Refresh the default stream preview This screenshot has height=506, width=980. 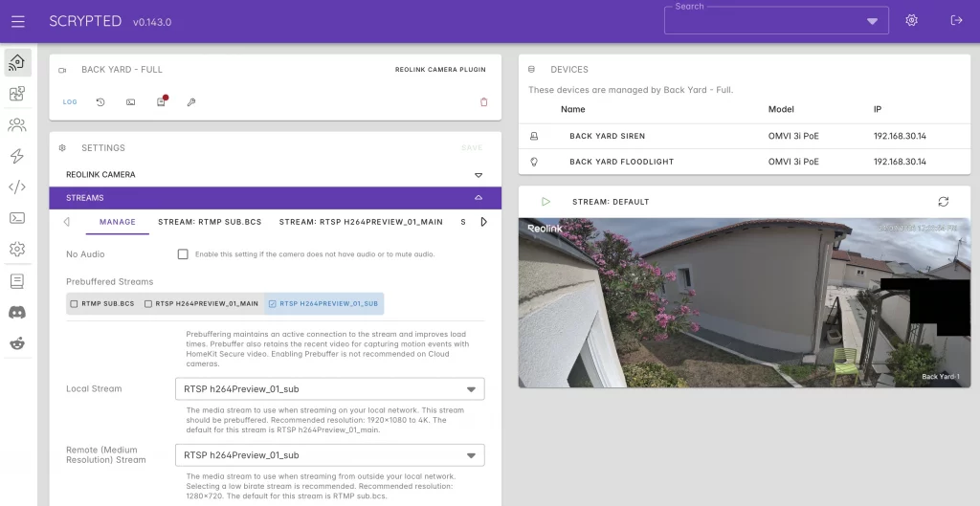coord(943,202)
